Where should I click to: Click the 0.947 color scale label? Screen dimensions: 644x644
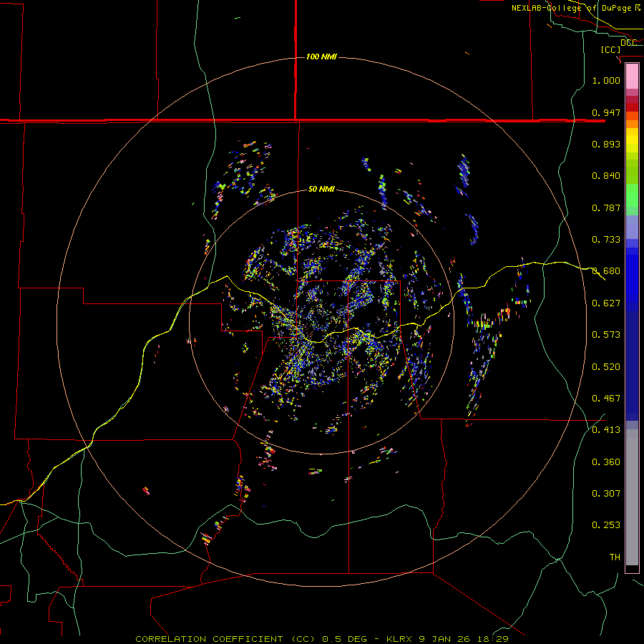(x=606, y=112)
